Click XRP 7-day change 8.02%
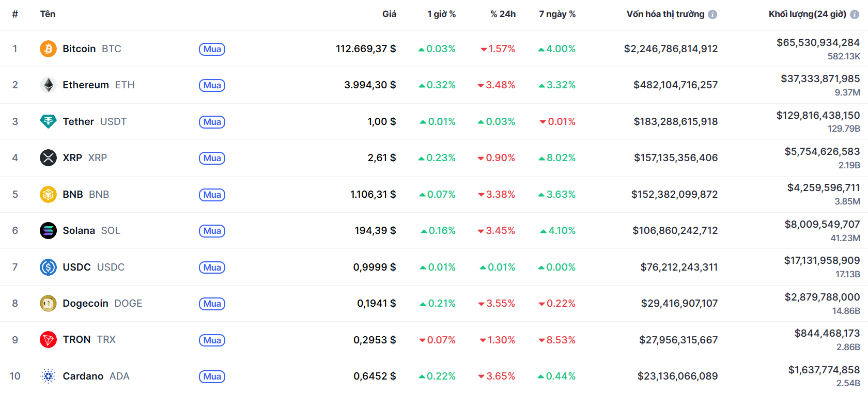The height and width of the screenshot is (394, 868). 557,157
